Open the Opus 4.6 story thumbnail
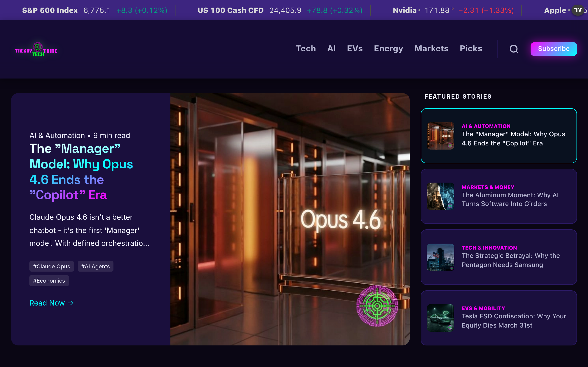 440,136
